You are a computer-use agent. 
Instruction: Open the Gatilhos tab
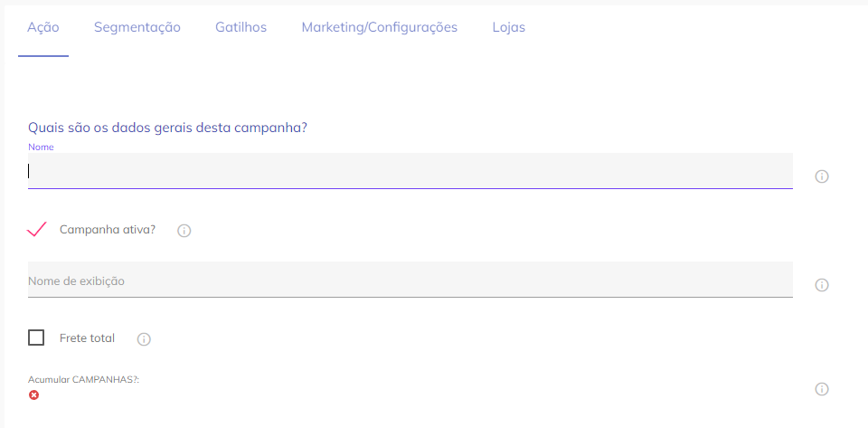pos(241,27)
